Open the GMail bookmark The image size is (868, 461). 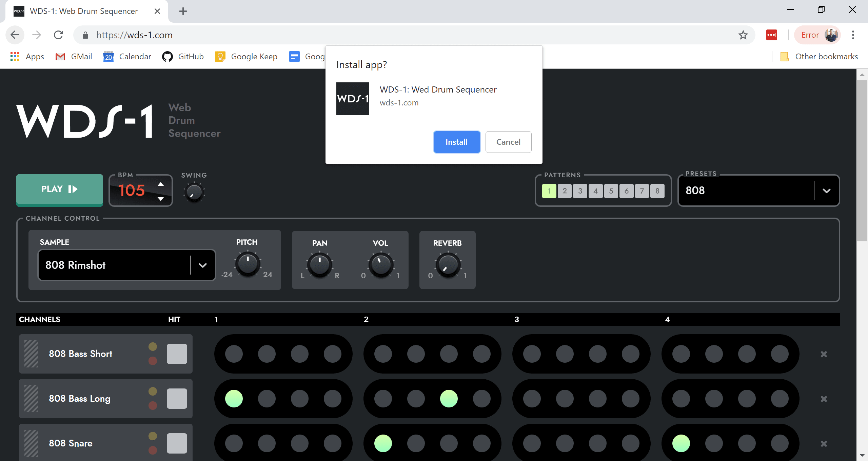[x=74, y=57]
